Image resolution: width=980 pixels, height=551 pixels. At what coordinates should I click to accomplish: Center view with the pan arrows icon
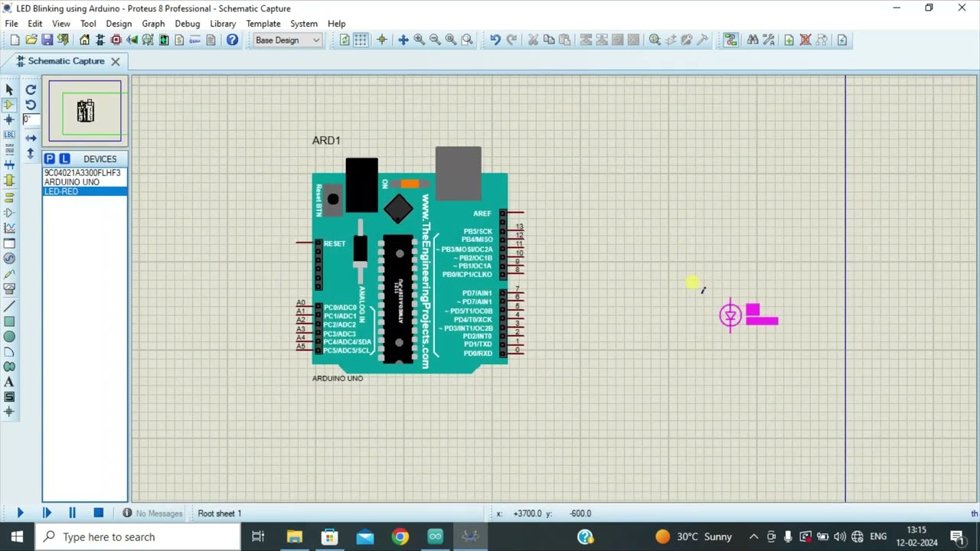pyautogui.click(x=403, y=40)
